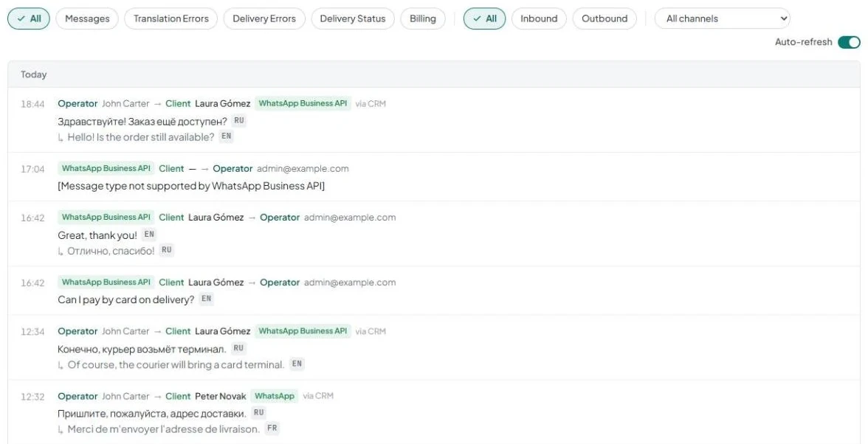Open the All channels dropdown

[x=723, y=18]
